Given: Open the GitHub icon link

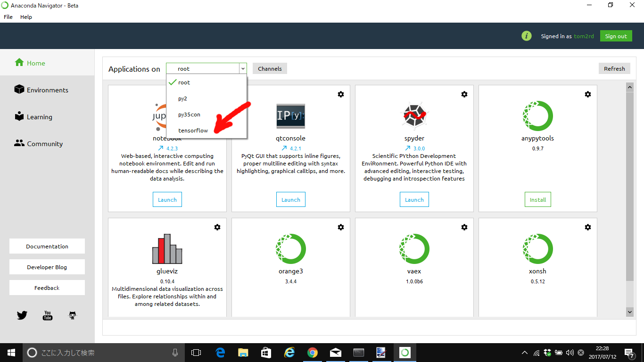Looking at the screenshot, I should (73, 315).
